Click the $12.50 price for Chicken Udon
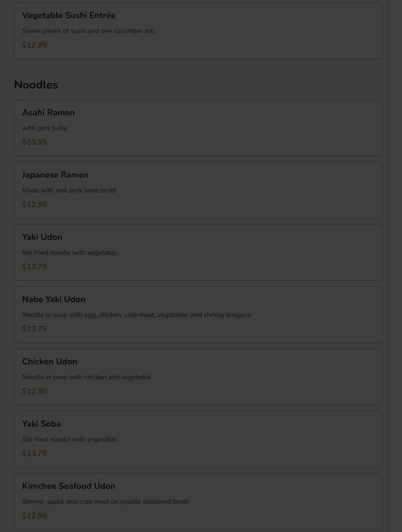The width and height of the screenshot is (402, 532). (34, 391)
